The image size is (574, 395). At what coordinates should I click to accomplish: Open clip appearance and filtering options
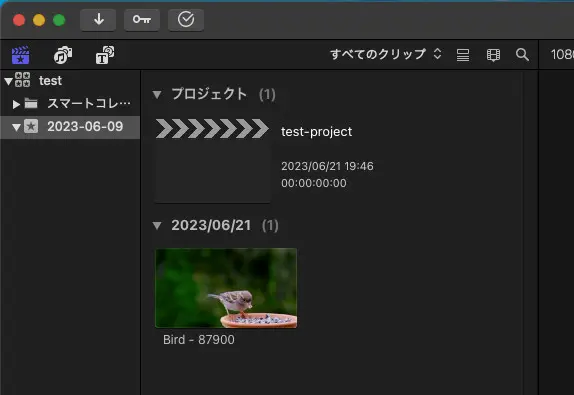tap(493, 55)
